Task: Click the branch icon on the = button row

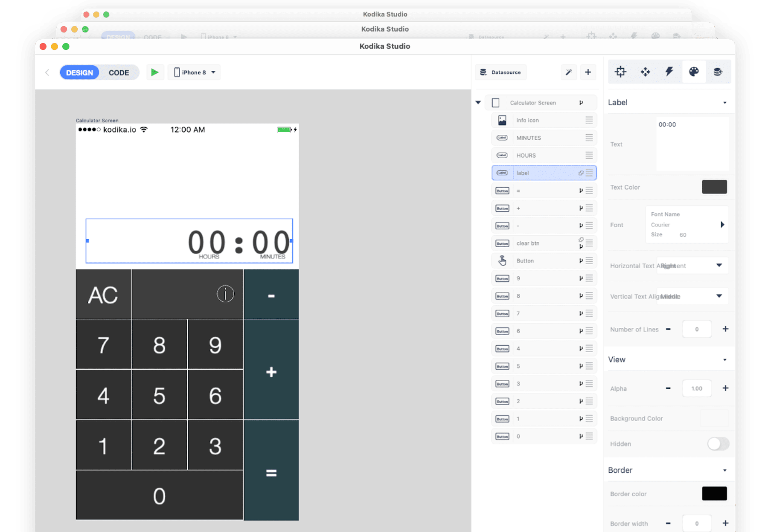Action: click(x=581, y=191)
